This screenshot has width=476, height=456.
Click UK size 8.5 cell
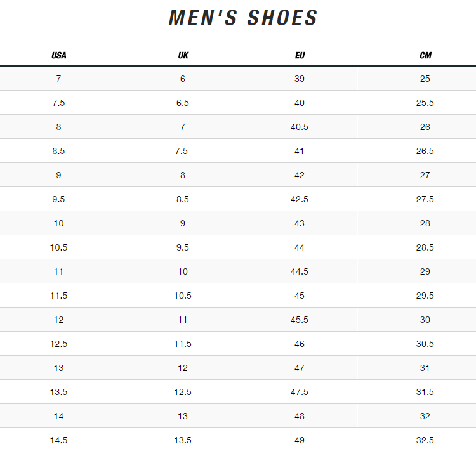tap(183, 199)
